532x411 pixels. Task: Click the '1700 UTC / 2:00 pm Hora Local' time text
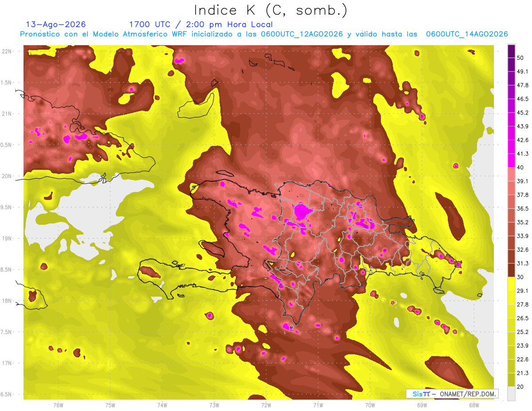(x=201, y=24)
